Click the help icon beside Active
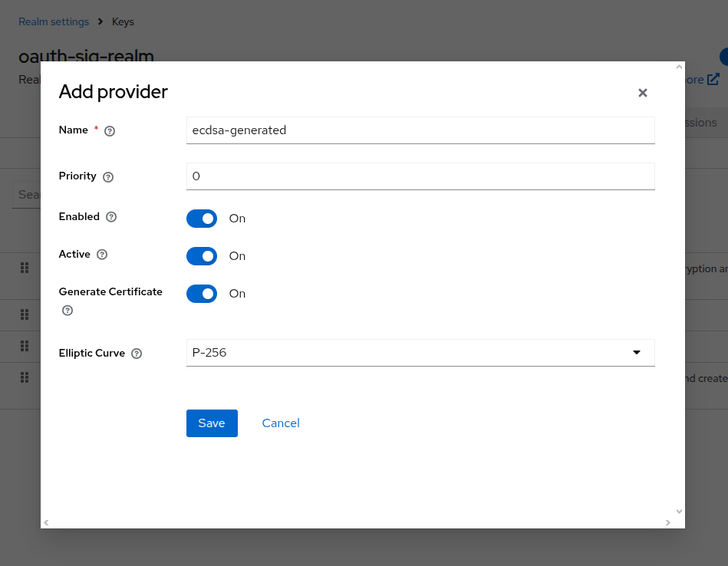 [x=104, y=255]
